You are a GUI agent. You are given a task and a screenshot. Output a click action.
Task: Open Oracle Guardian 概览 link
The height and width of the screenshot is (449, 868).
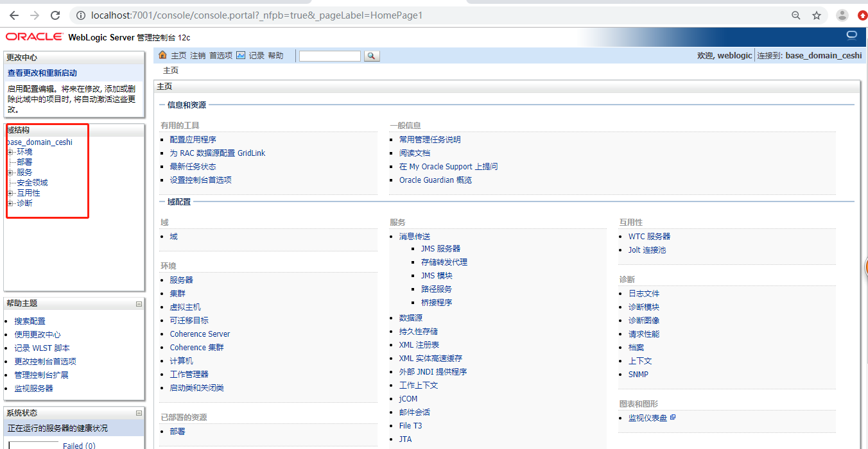click(x=435, y=180)
